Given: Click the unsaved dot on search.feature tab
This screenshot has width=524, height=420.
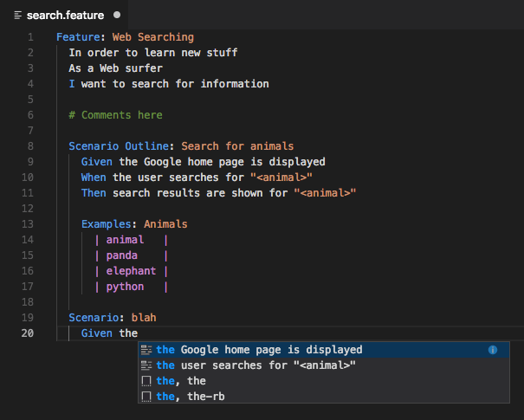Looking at the screenshot, I should click(117, 16).
